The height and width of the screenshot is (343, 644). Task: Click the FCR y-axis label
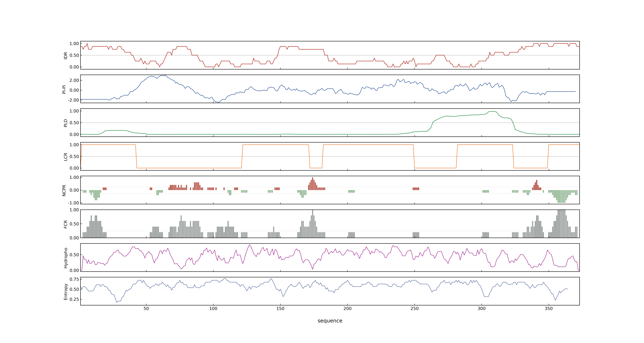coord(66,224)
